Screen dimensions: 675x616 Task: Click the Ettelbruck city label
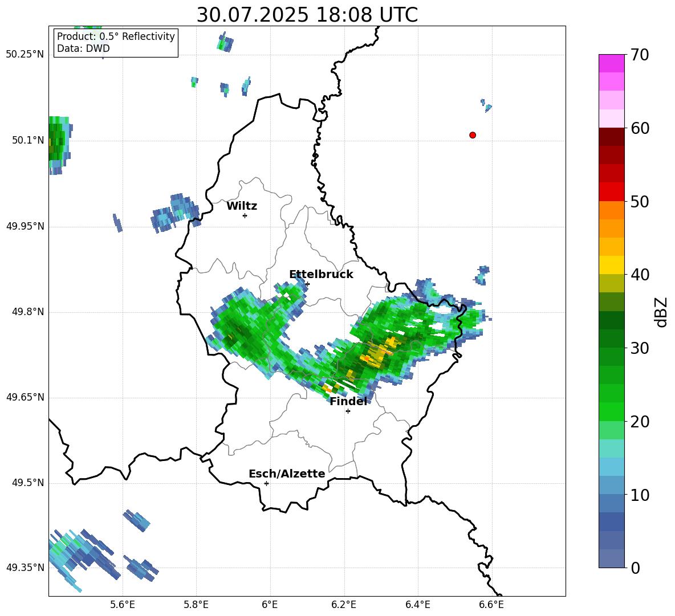[321, 275]
